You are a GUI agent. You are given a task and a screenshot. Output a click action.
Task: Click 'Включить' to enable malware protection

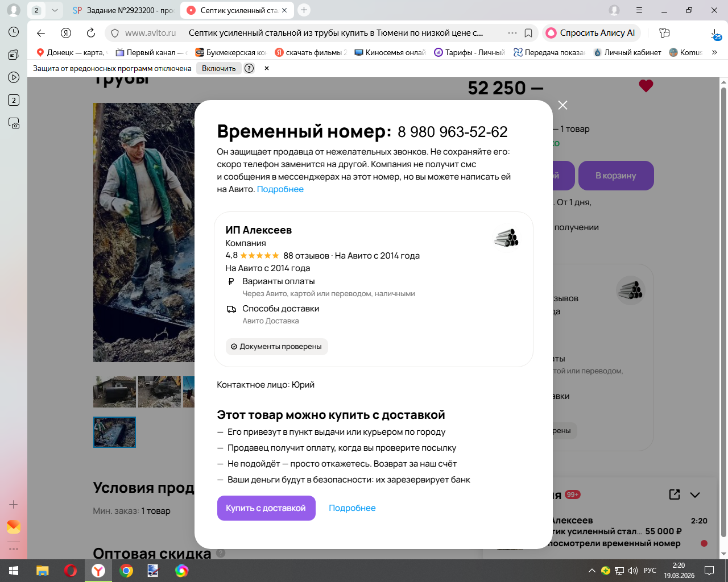218,68
